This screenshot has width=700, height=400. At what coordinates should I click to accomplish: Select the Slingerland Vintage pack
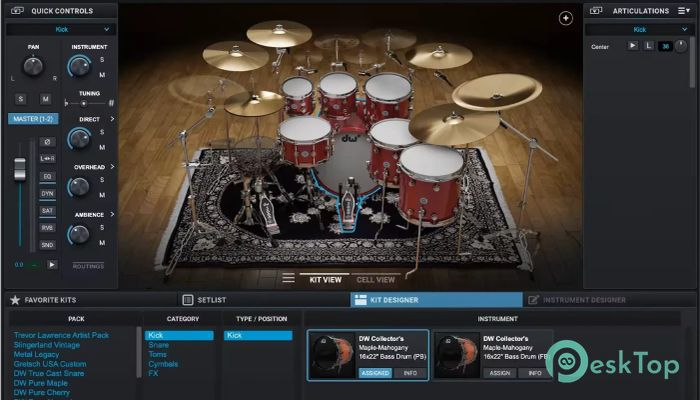[x=46, y=345]
